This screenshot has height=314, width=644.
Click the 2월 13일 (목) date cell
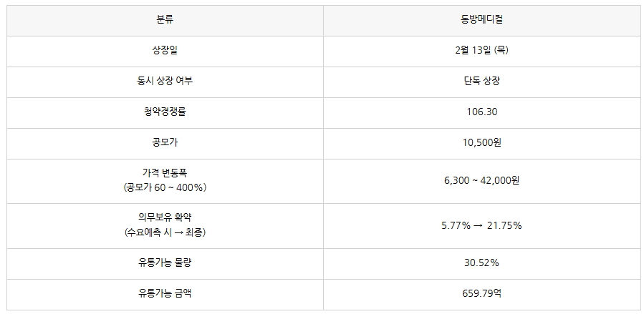click(x=482, y=51)
